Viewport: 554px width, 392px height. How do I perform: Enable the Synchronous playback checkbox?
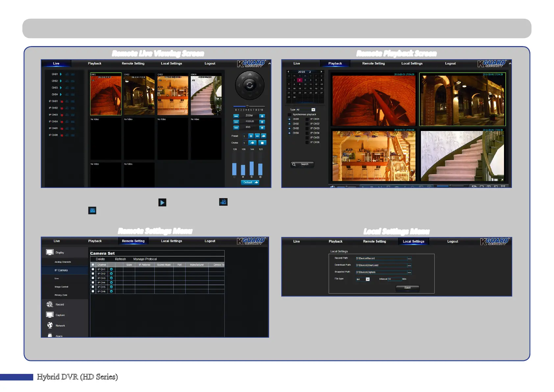point(290,115)
